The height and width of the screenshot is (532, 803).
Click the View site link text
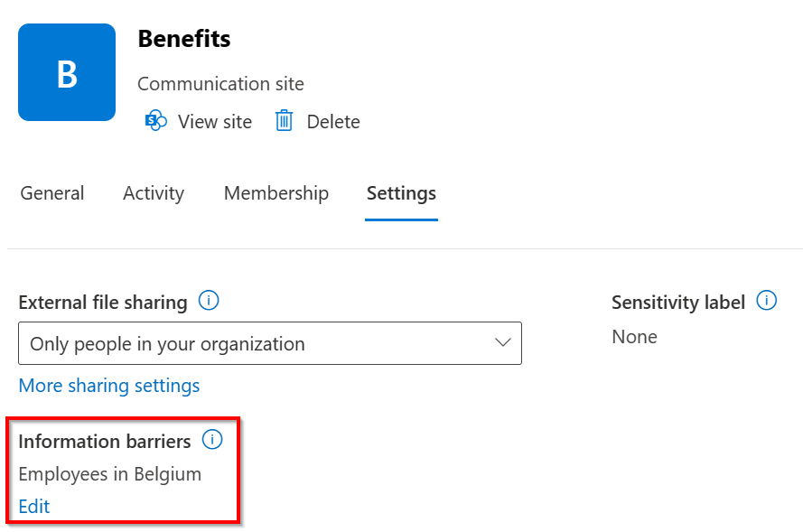(215, 122)
